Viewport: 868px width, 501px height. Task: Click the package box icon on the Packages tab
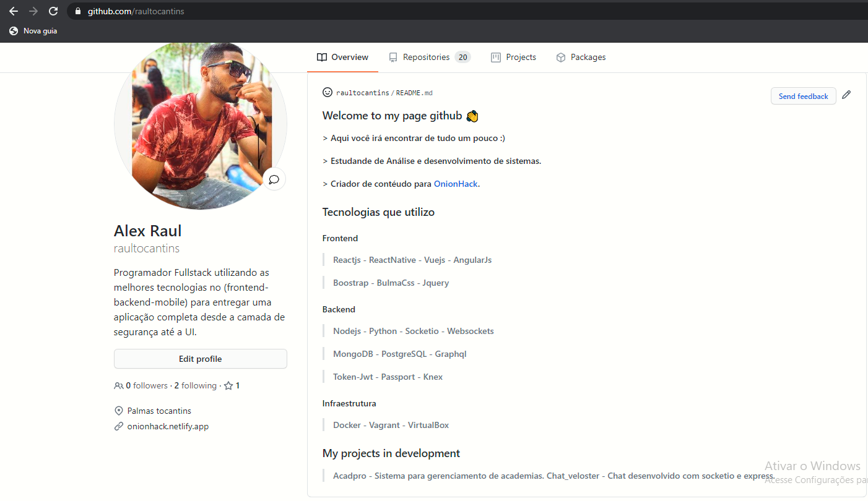(x=560, y=57)
